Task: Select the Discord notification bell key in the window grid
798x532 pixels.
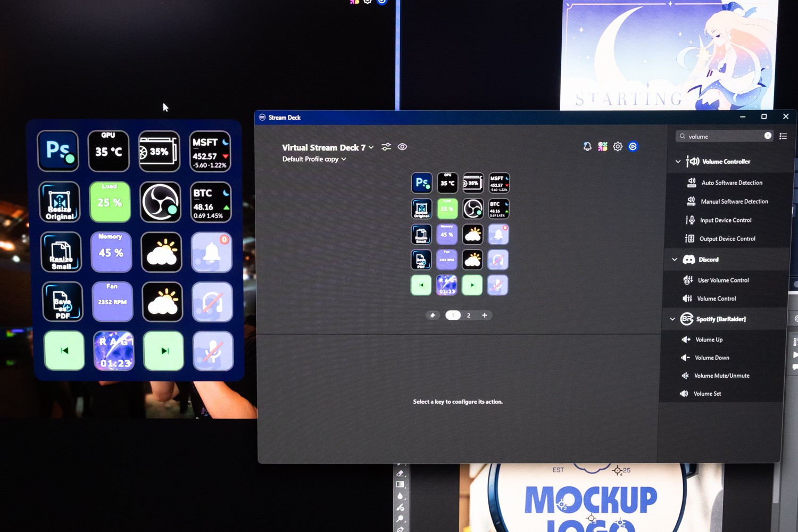Action: (x=498, y=234)
